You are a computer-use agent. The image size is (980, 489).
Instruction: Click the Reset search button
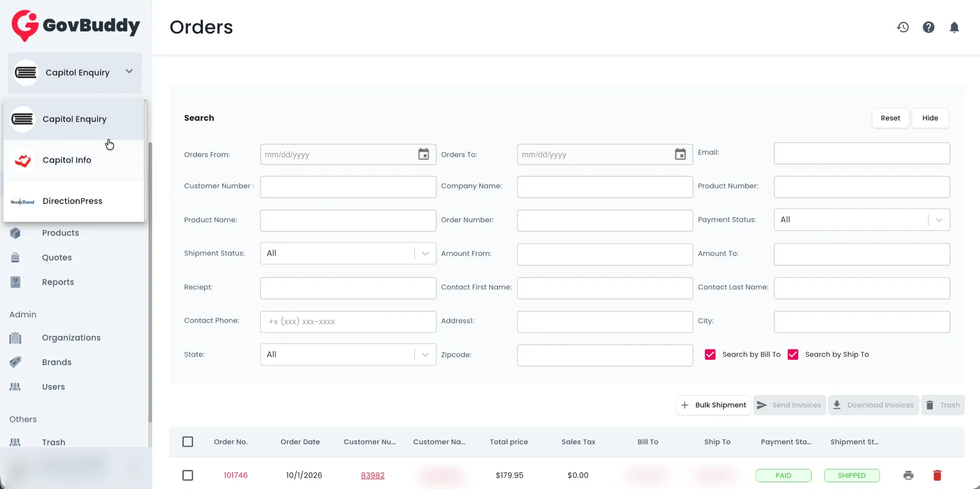[x=890, y=118]
